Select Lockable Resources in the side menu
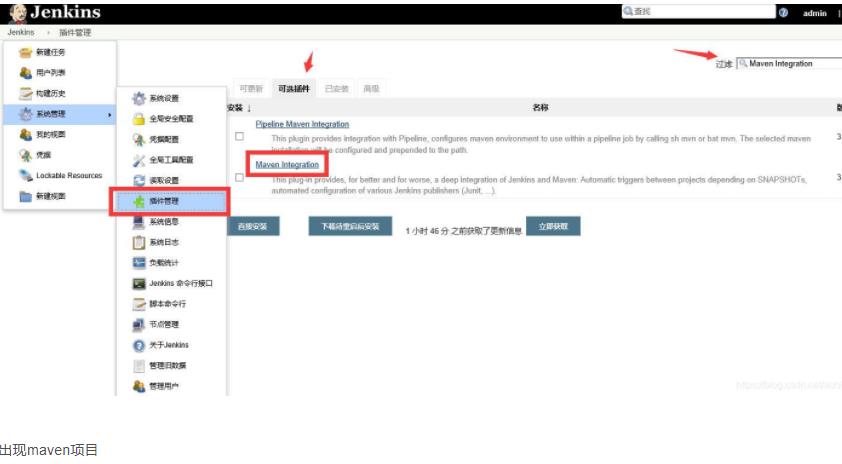842x464 pixels. (69, 176)
